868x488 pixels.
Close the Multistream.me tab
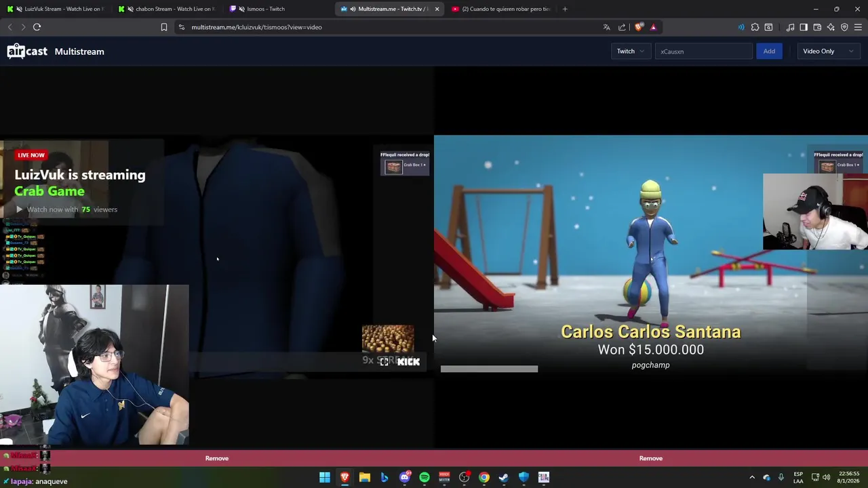[x=437, y=9]
